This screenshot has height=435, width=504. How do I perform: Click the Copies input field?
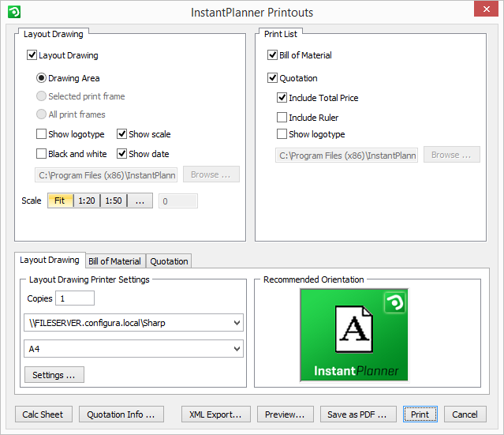click(75, 298)
